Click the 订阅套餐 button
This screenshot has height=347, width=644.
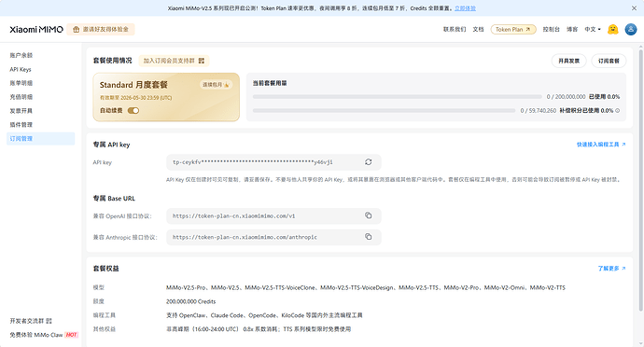(x=609, y=61)
